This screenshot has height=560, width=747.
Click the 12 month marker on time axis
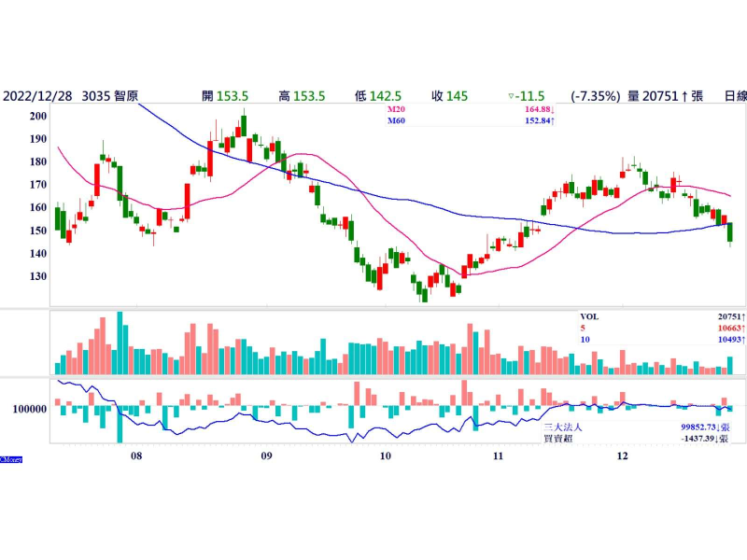[622, 456]
